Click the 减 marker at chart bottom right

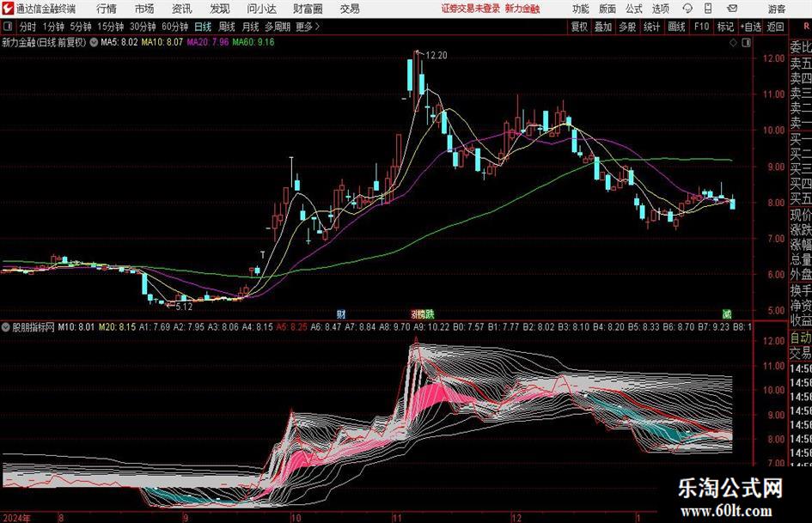point(727,313)
